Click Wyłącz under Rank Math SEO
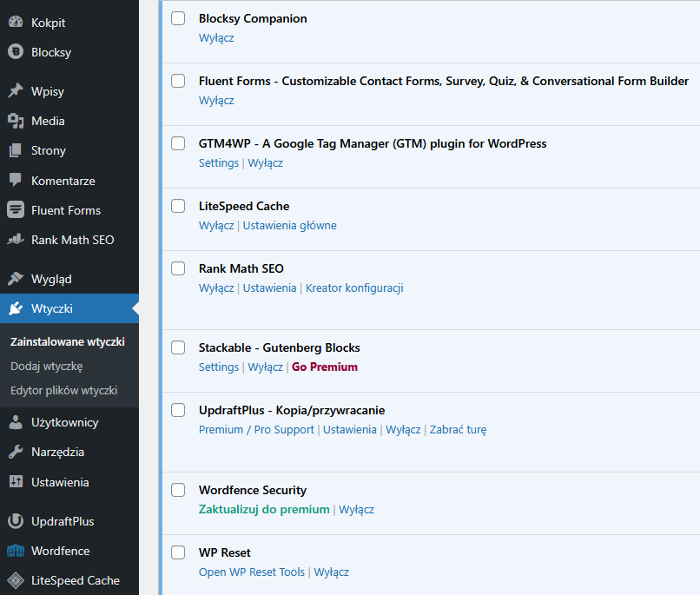Viewport: 700px width, 595px height. point(216,288)
